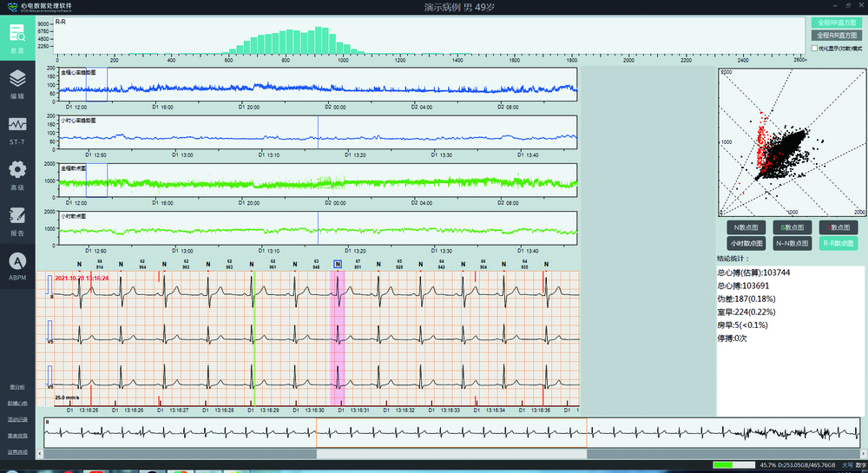Click the boxed N beat marker above ECG

(338, 264)
